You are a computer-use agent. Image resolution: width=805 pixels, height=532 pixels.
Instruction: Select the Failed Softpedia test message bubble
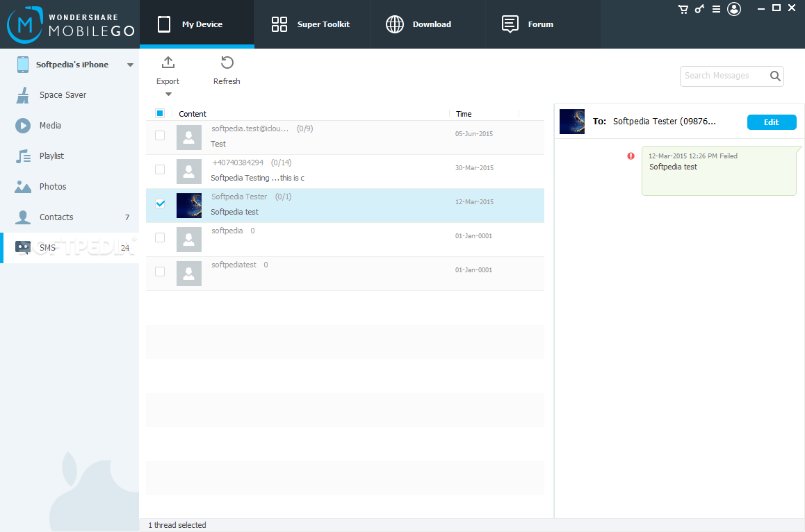(x=719, y=171)
